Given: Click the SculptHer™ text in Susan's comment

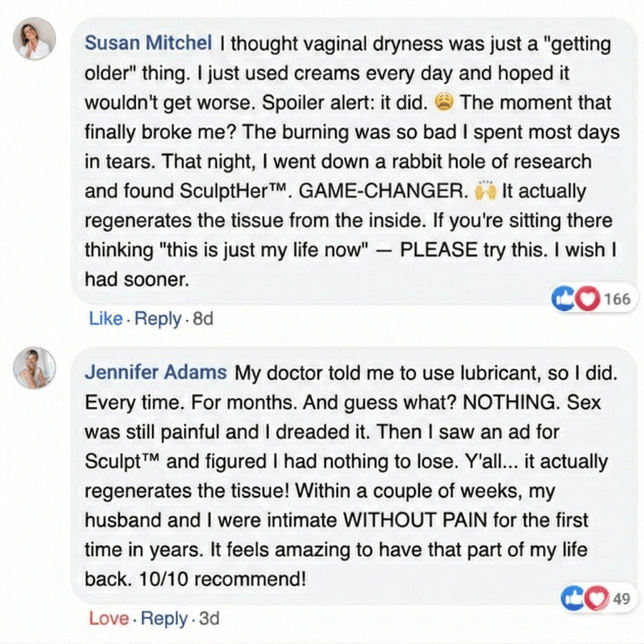Looking at the screenshot, I should click(233, 191).
